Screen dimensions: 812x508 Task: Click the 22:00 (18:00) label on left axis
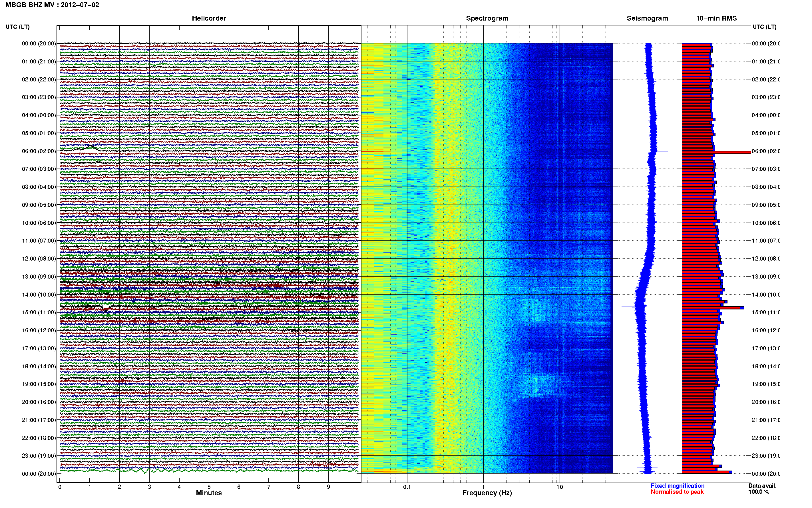pyautogui.click(x=39, y=438)
